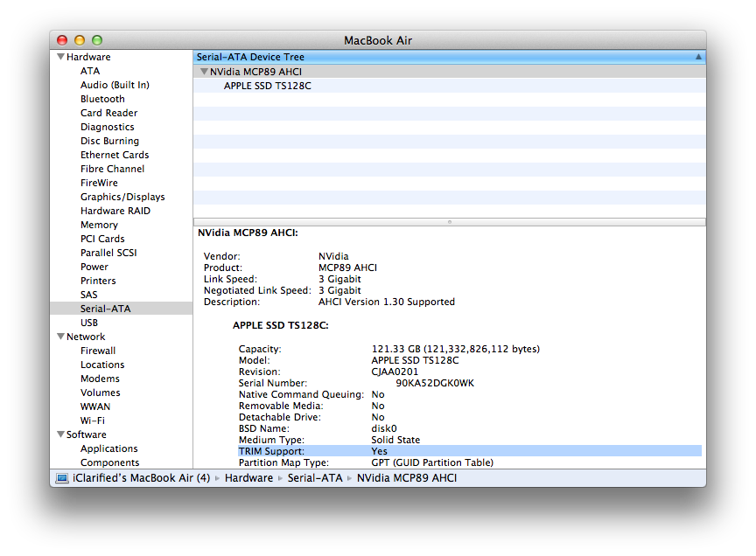The width and height of the screenshot is (756, 556).
Task: Open the Wi-Fi network category
Action: [92, 420]
